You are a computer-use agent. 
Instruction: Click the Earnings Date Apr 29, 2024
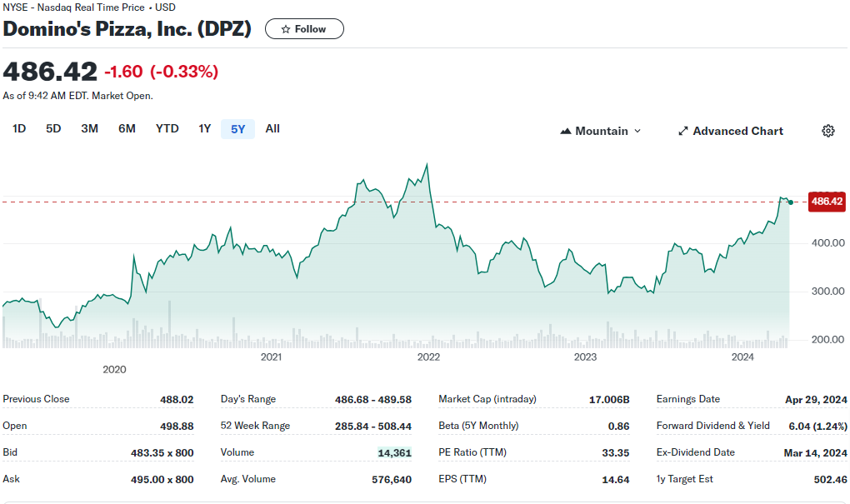tap(816, 400)
